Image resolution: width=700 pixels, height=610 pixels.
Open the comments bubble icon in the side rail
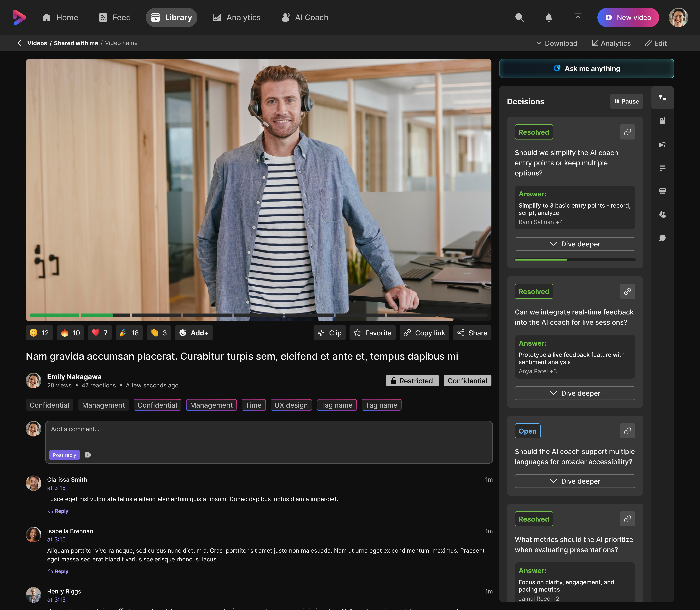click(x=663, y=238)
